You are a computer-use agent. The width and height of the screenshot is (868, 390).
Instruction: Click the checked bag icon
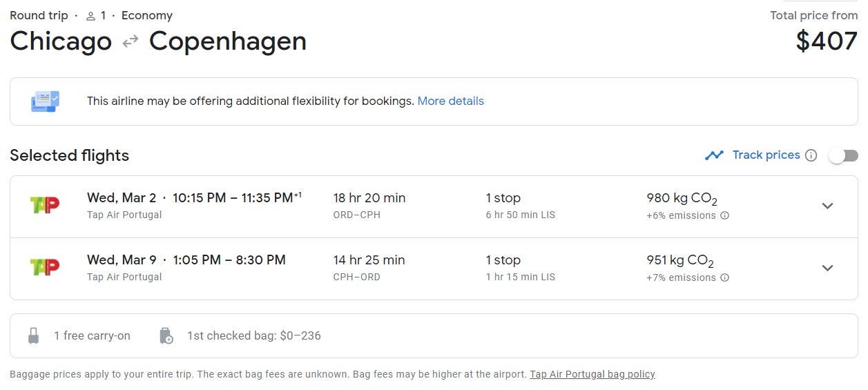coord(166,336)
